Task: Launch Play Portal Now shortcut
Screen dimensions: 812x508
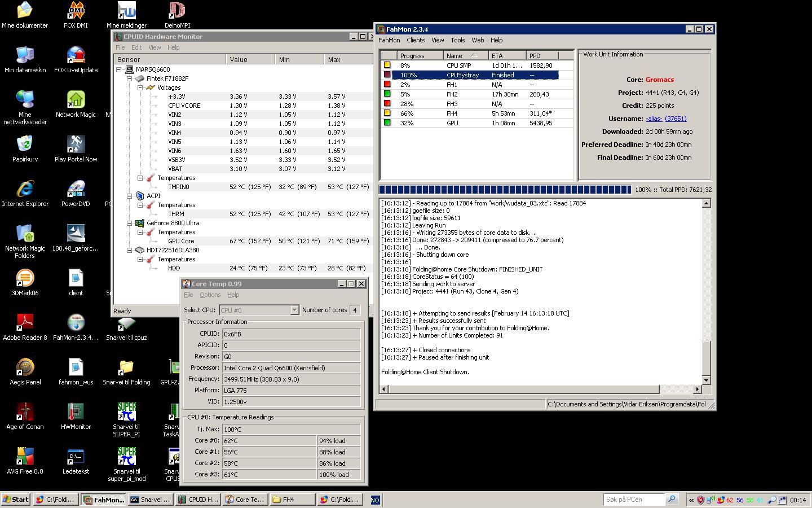Action: click(x=76, y=149)
